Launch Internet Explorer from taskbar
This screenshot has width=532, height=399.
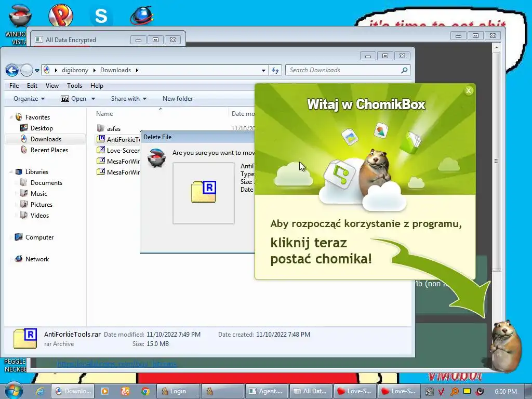[x=40, y=391]
